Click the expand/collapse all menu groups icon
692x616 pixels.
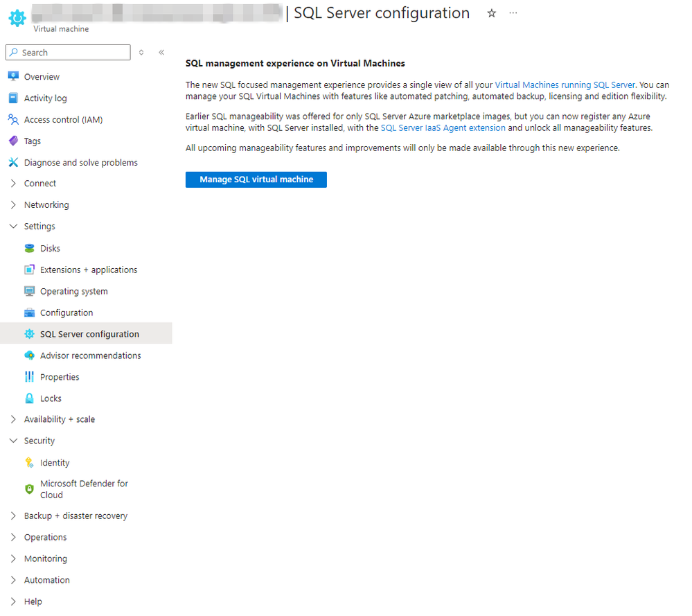point(141,52)
